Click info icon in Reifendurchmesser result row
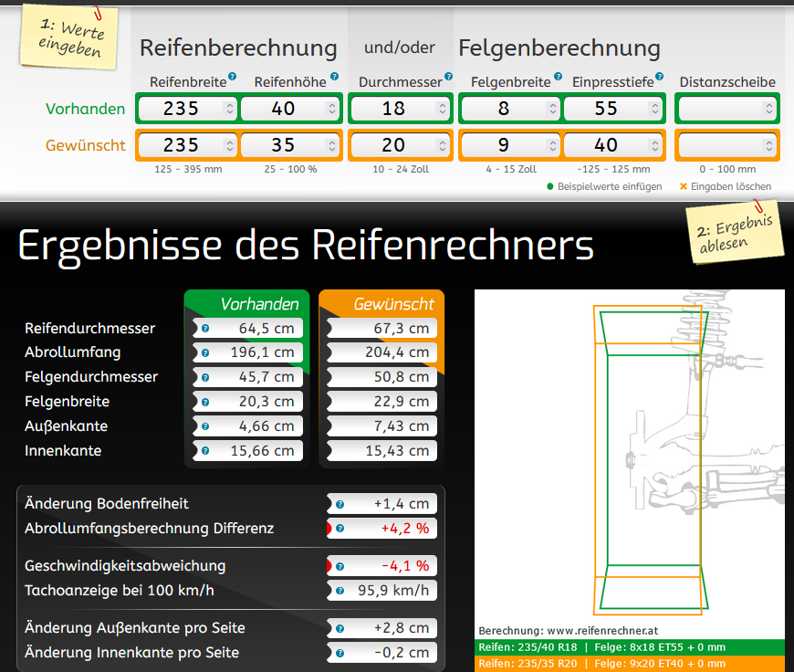Screen dimensions: 794x672 [205, 329]
